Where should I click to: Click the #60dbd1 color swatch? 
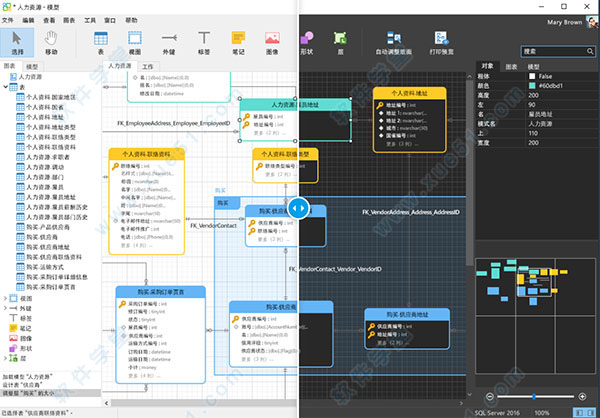point(531,85)
